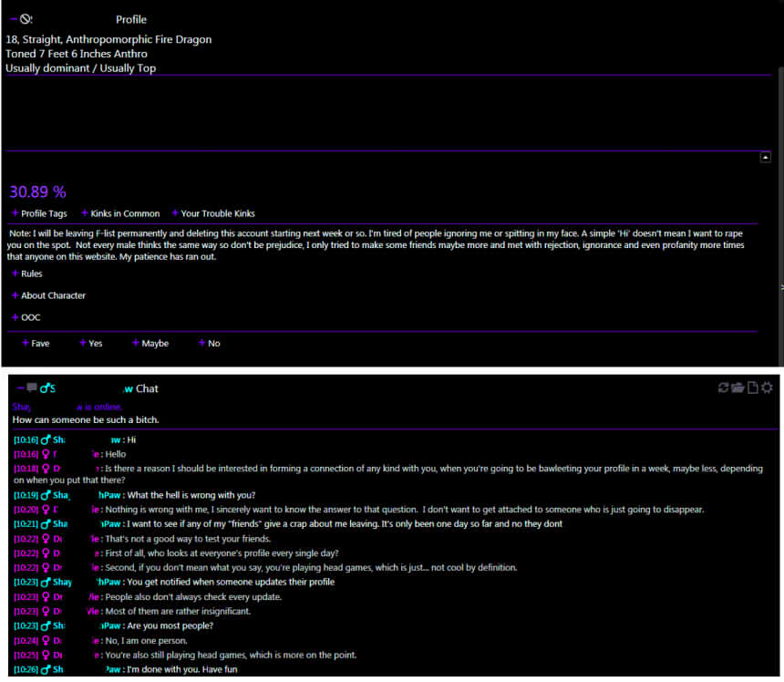Click the sender name on 'Are you most people?' message
This screenshot has width=784, height=682.
[87, 625]
